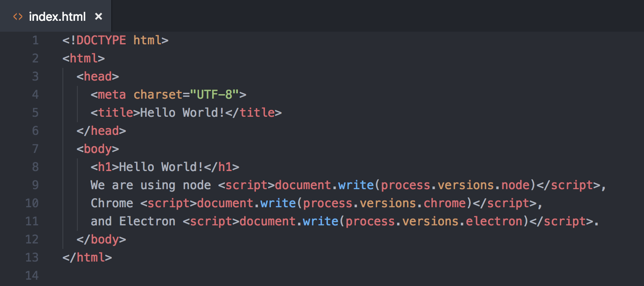Click the opening body tag
The height and width of the screenshot is (286, 644).
(98, 149)
